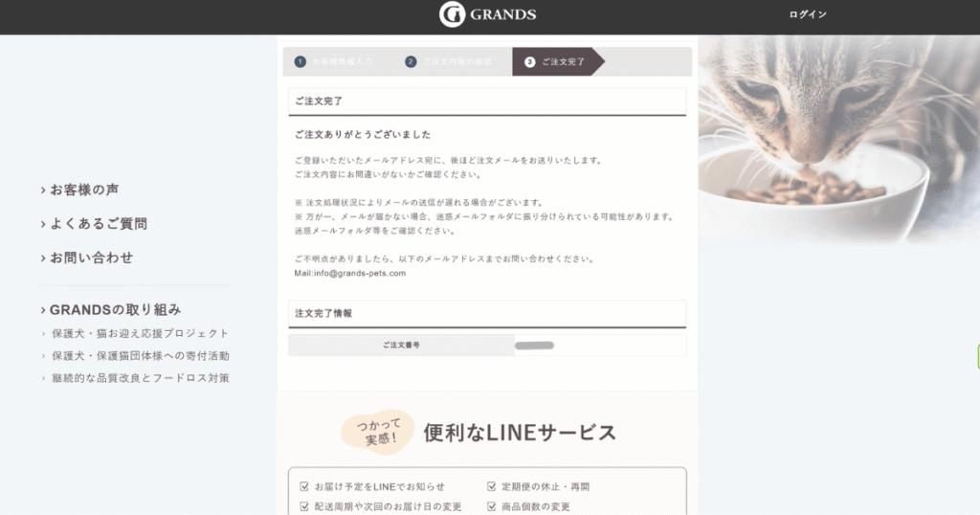Select step 1 お客様情報入力 circle icon
Image resolution: width=980 pixels, height=515 pixels.
301,62
